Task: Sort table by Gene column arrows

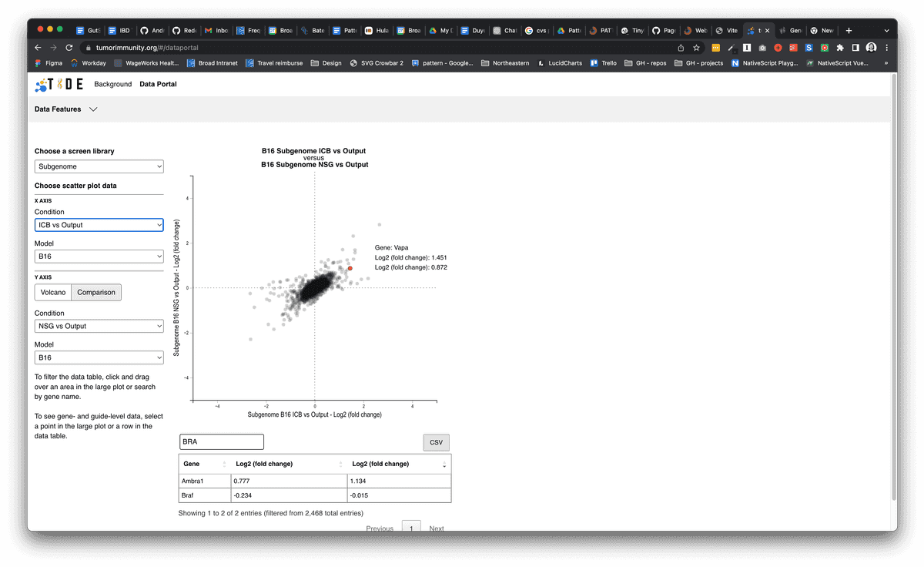Action: (x=224, y=464)
